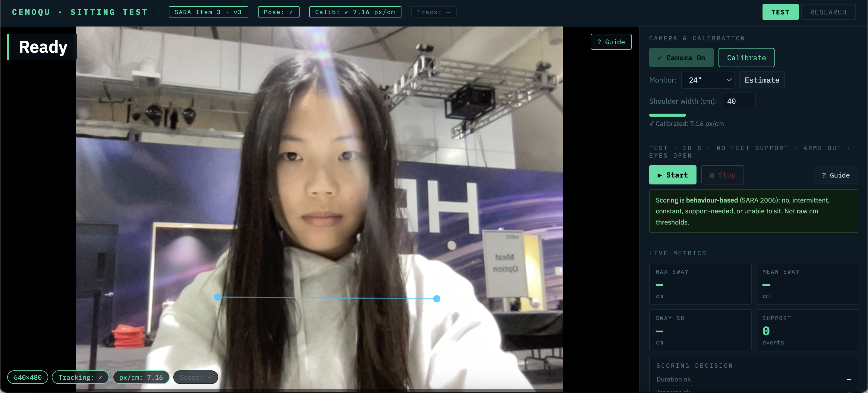Click the right blue shoulder marker dot

[x=436, y=299]
